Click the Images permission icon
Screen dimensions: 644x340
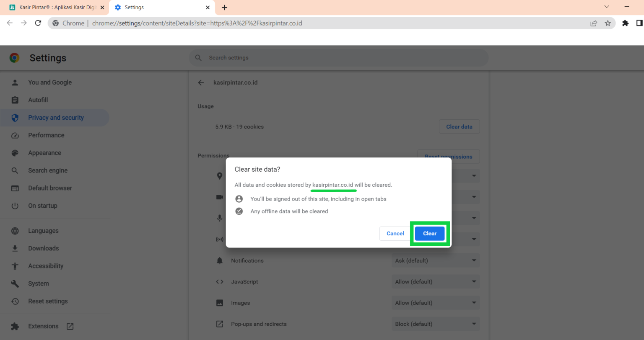pyautogui.click(x=219, y=302)
